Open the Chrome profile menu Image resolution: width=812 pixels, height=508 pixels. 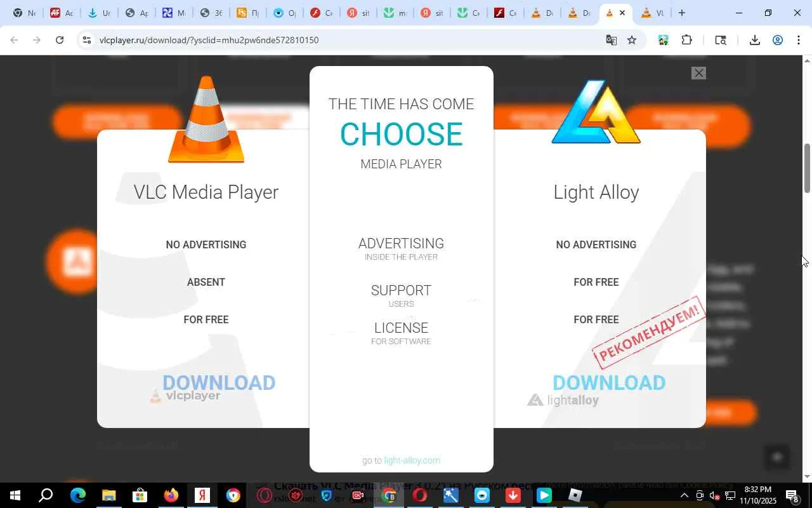[778, 40]
